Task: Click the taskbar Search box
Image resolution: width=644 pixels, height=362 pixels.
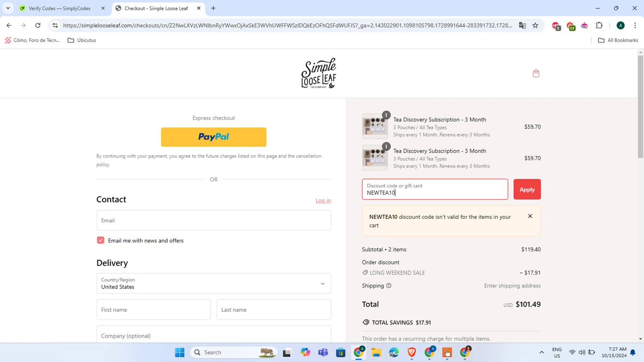Action: (x=234, y=352)
